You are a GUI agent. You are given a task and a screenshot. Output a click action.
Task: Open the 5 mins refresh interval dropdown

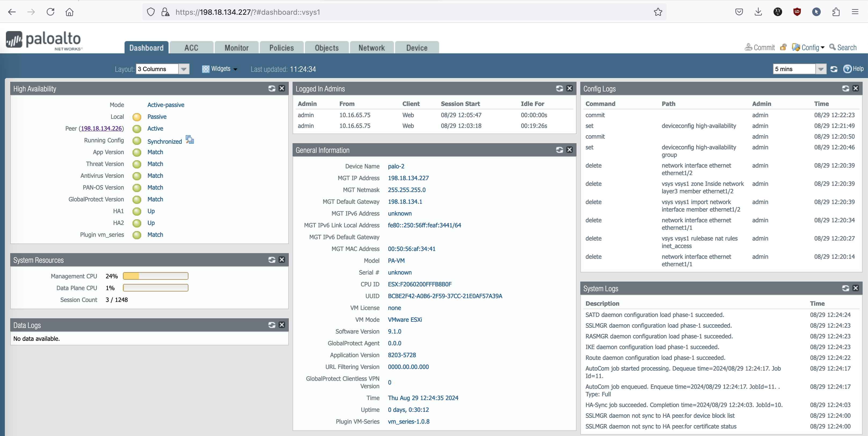pyautogui.click(x=821, y=69)
